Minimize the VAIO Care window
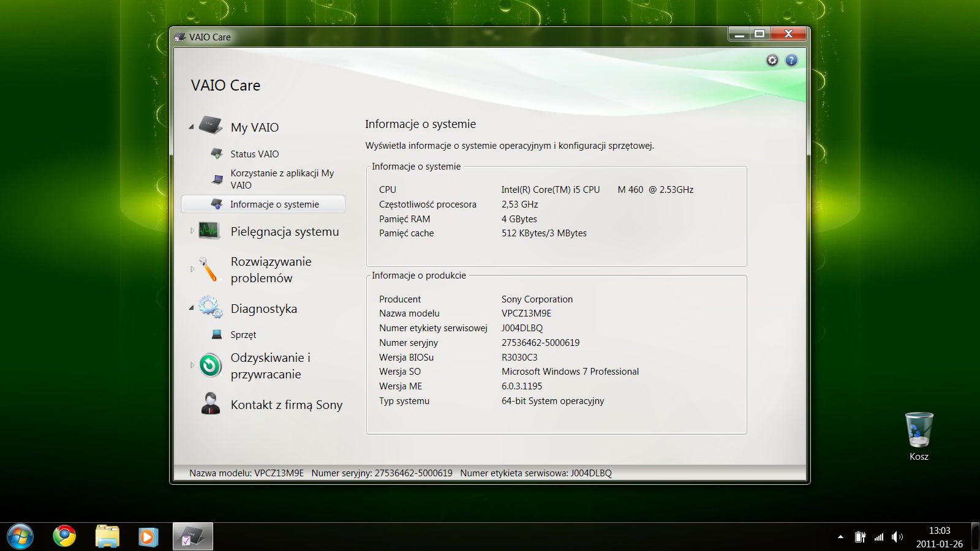The width and height of the screenshot is (980, 551). pos(739,34)
